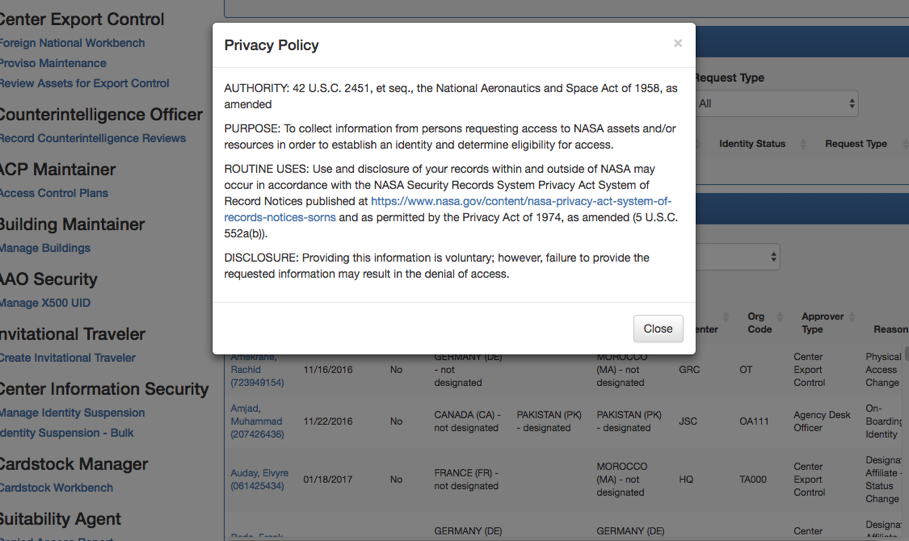Click the Close button in the Privacy Policy dialog
This screenshot has height=541, width=909.
pos(658,329)
